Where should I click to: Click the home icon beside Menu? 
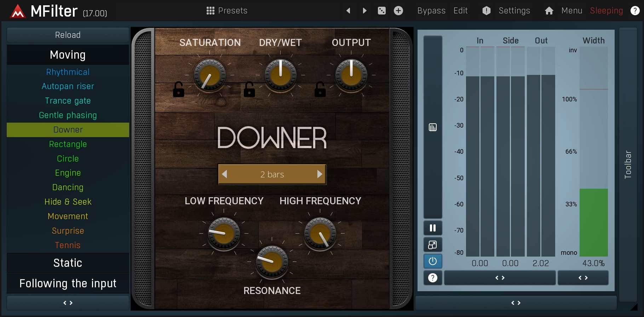[549, 11]
